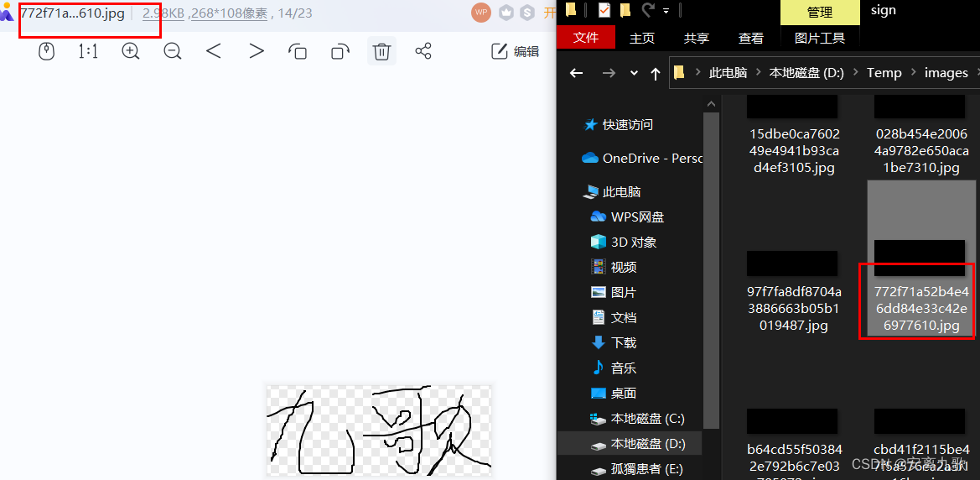Click the Properties icon in quick access toolbar
Image resolution: width=980 pixels, height=480 pixels.
604,10
